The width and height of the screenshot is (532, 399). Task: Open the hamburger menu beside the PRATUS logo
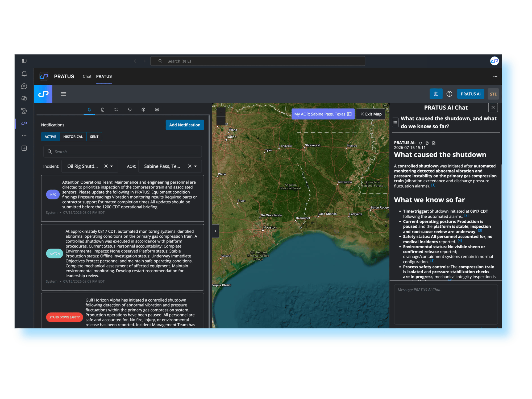click(64, 94)
